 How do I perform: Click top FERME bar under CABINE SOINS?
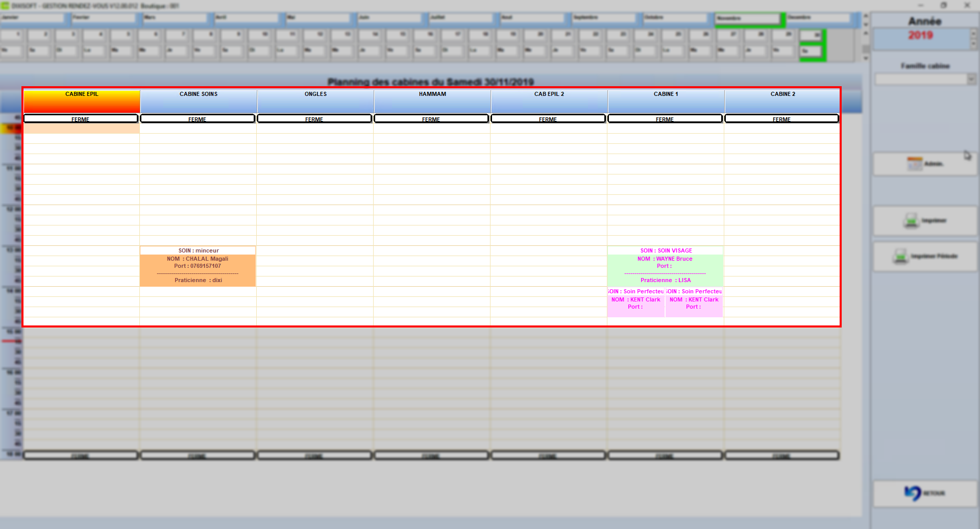[x=198, y=118]
